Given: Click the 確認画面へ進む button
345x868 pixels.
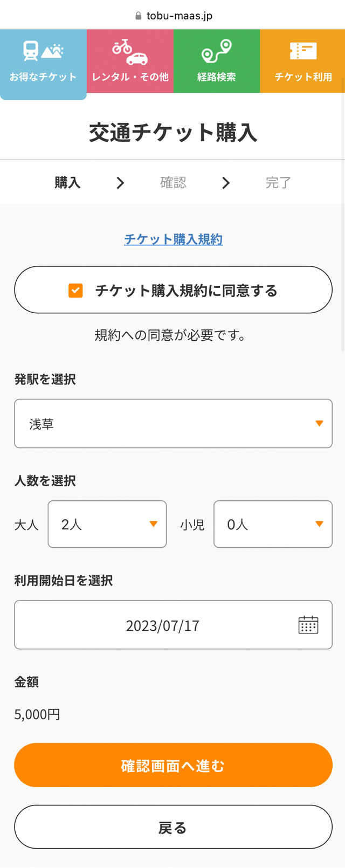Looking at the screenshot, I should (x=173, y=765).
